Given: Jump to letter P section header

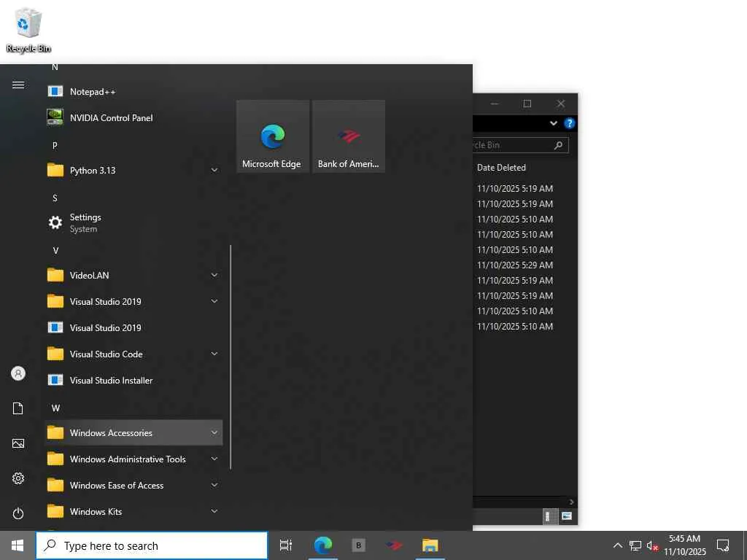Looking at the screenshot, I should pyautogui.click(x=55, y=145).
